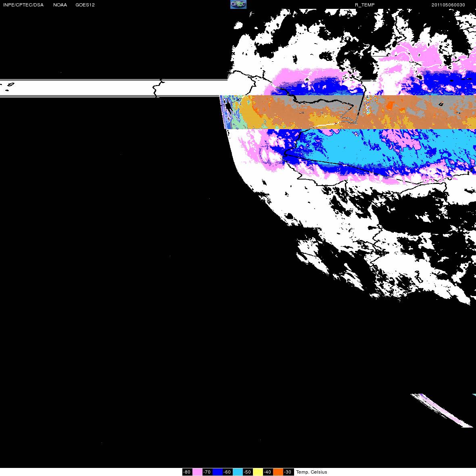Click the -30 legend value
Screen dimensions: 476x476
click(288, 472)
